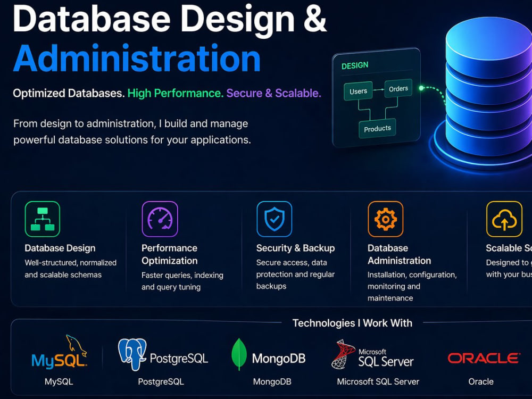The width and height of the screenshot is (532, 399).
Task: Click 'Faster queries, indexing and query tuning' text
Action: (182, 281)
